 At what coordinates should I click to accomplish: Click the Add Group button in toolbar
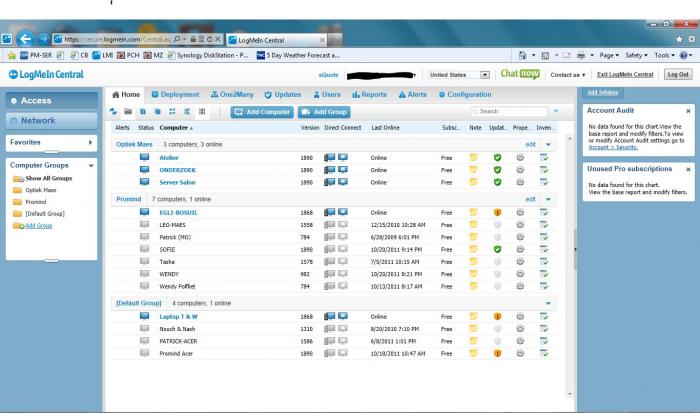(x=324, y=112)
